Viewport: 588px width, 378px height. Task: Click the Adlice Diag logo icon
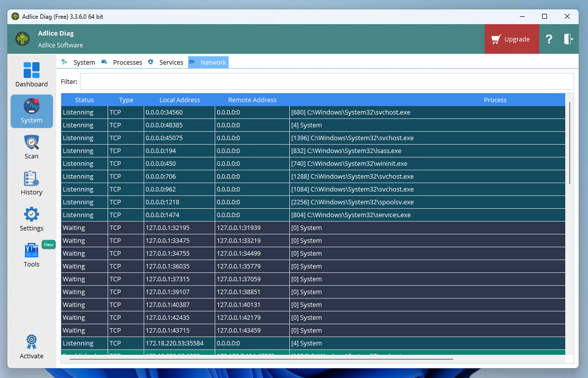point(22,39)
